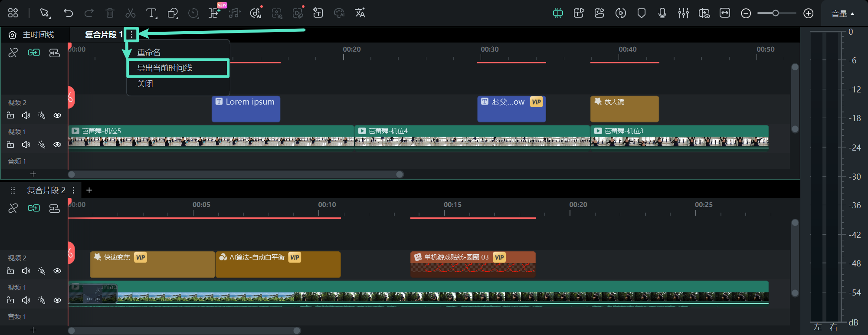The width and height of the screenshot is (868, 335).
Task: Open the three-dot menu beside 复合片段 1
Action: pyautogui.click(x=131, y=35)
